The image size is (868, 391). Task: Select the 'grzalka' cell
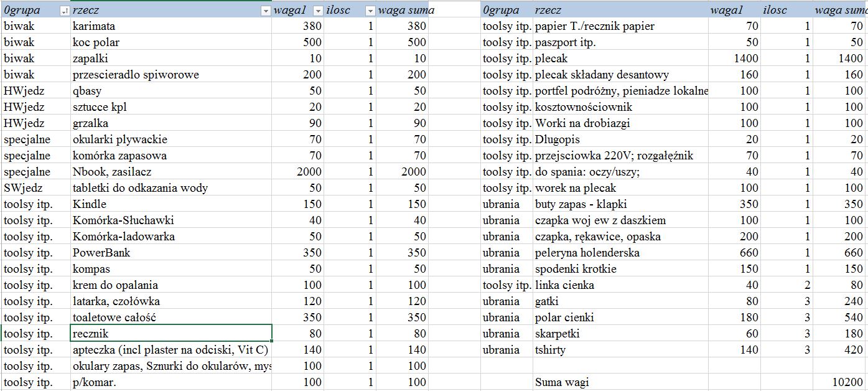point(171,123)
